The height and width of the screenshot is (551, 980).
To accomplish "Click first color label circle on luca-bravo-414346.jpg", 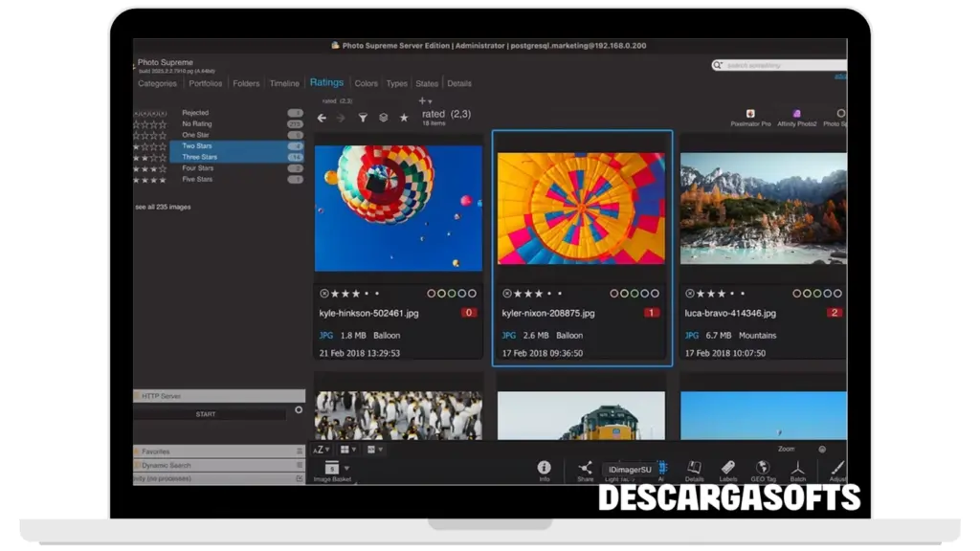I will coord(796,294).
